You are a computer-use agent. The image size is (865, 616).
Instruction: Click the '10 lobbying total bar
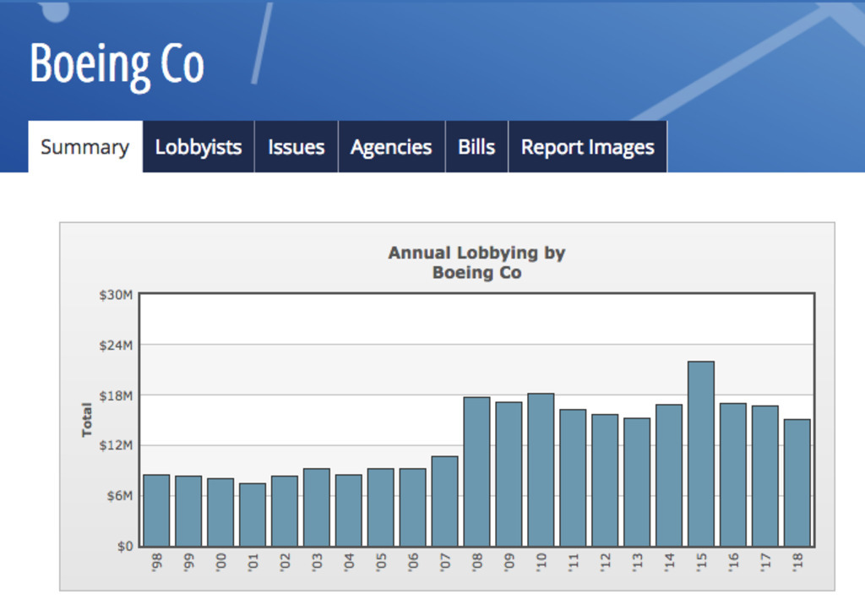click(541, 470)
